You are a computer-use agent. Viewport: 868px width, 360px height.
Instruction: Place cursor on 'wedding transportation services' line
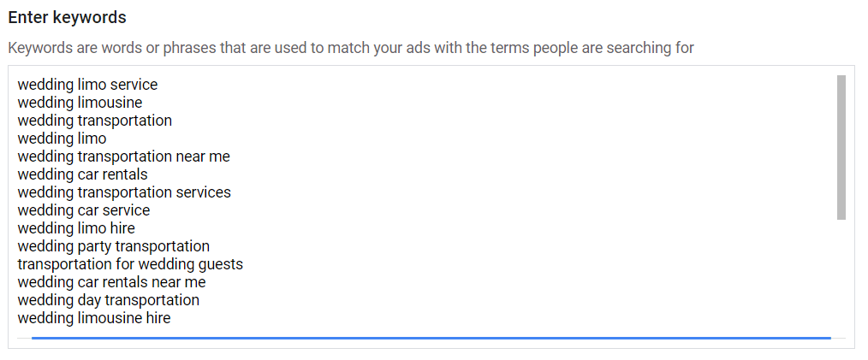click(x=124, y=192)
